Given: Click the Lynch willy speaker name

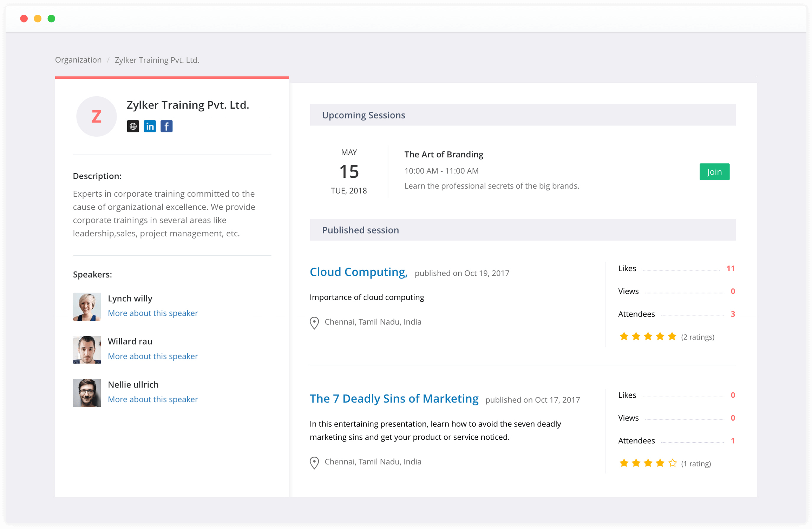Looking at the screenshot, I should click(130, 298).
